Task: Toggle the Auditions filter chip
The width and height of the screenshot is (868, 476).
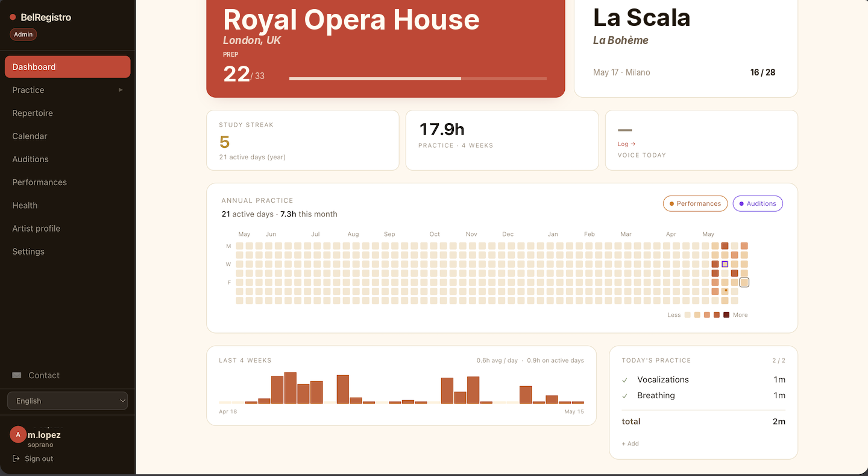Action: pyautogui.click(x=758, y=204)
